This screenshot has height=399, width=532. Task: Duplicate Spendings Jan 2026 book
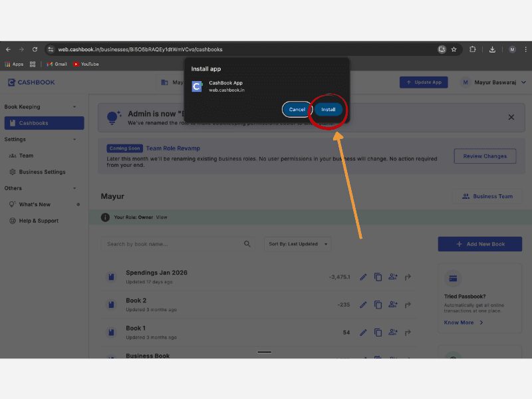378,277
